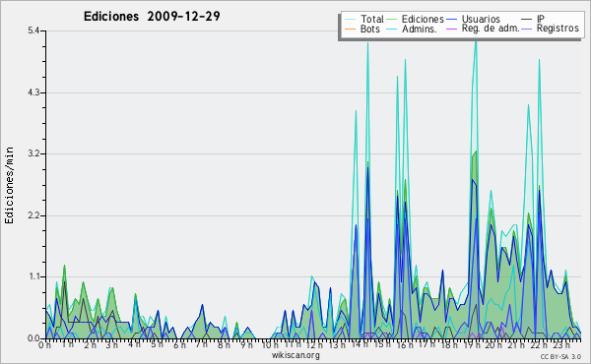Click the '7 h' hour label
This screenshot has width=591, height=364.
coord(201,344)
